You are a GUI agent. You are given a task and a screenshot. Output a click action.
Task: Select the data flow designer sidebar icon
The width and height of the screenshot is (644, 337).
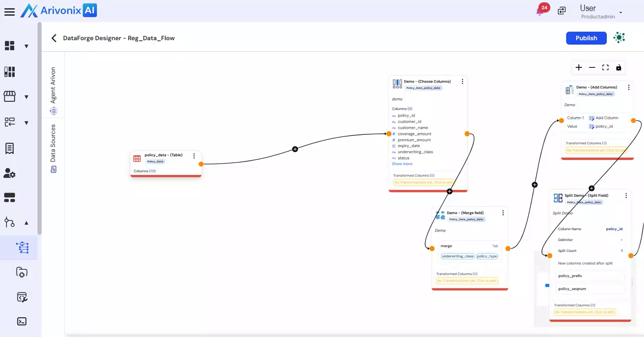pos(22,247)
